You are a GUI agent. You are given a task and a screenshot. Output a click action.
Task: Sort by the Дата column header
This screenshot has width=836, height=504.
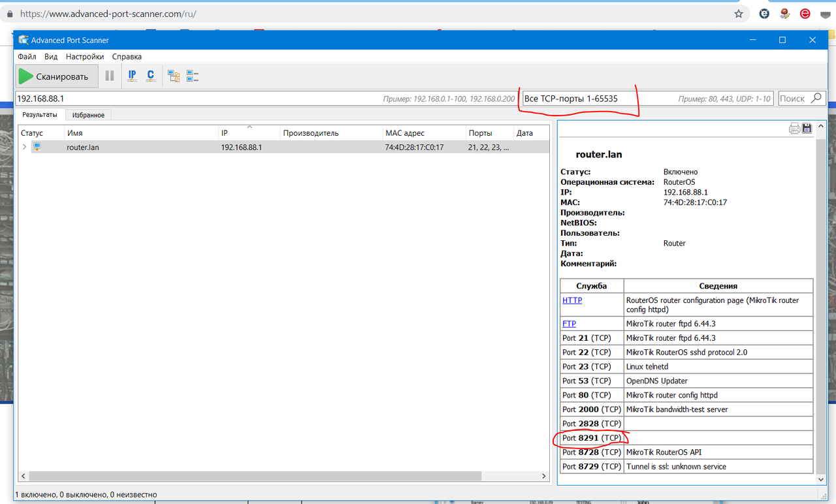532,133
